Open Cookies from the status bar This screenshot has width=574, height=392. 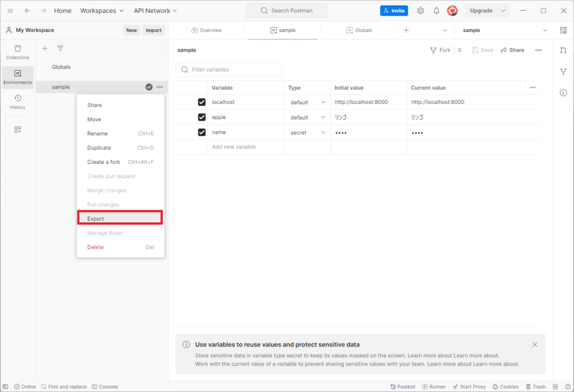pyautogui.click(x=506, y=386)
